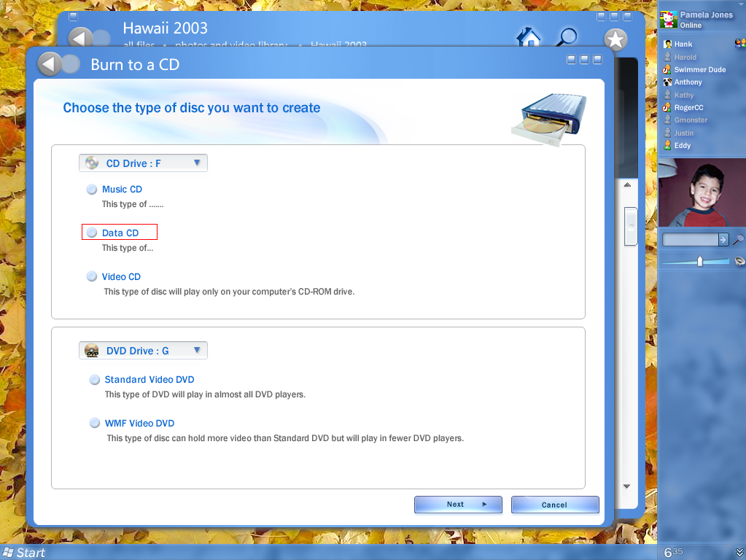Open the search magnifier in Hawaii 2003 window

[567, 37]
